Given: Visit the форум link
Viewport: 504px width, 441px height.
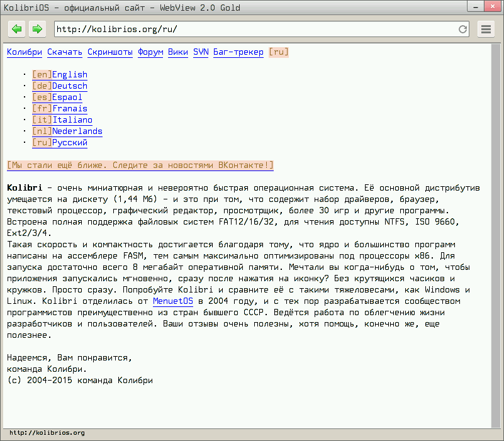Looking at the screenshot, I should point(151,52).
